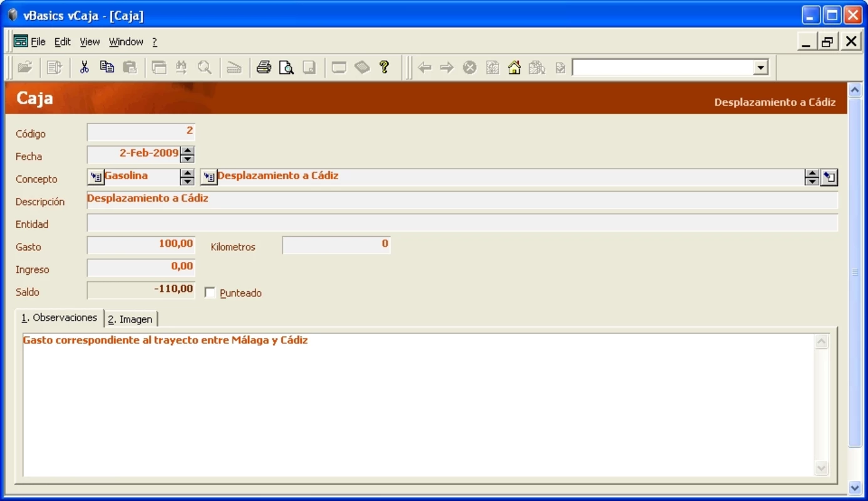Click the Cut scissors icon

(85, 67)
